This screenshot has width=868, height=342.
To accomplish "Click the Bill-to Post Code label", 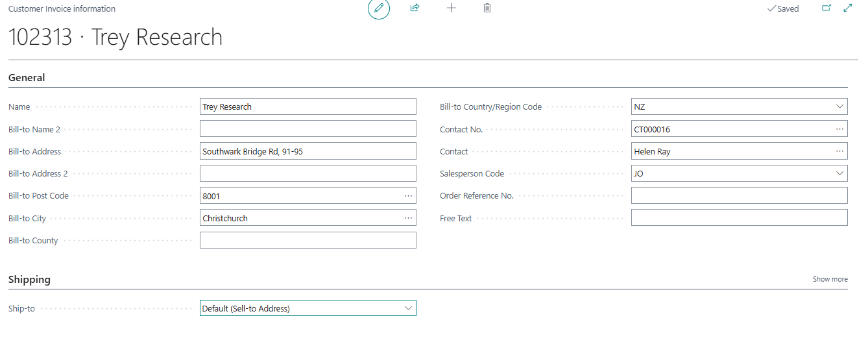I will (38, 195).
